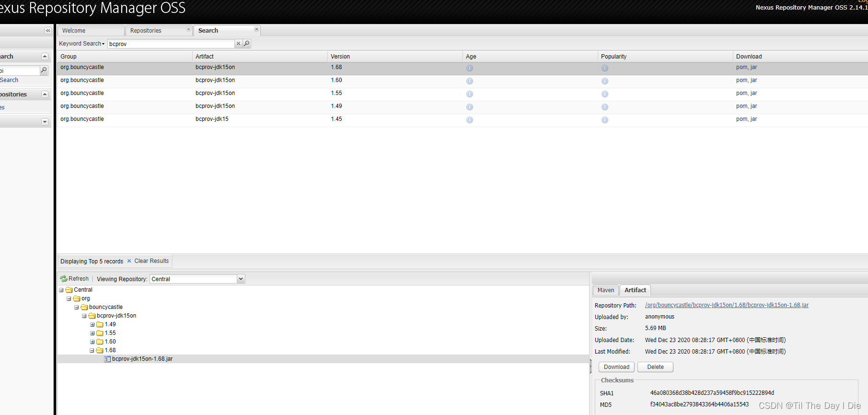Select the bcprov-jdk15 1.45 result row
Image resolution: width=868 pixels, height=415 pixels.
click(x=462, y=119)
